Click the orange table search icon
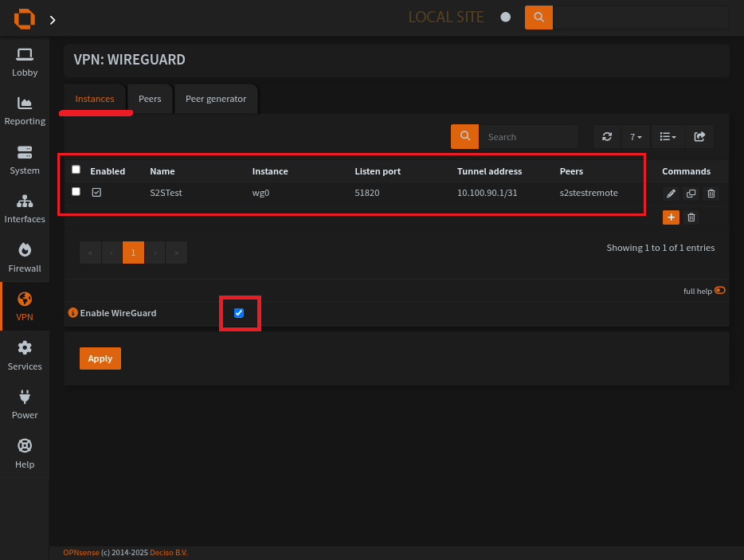The width and height of the screenshot is (744, 560). click(465, 137)
